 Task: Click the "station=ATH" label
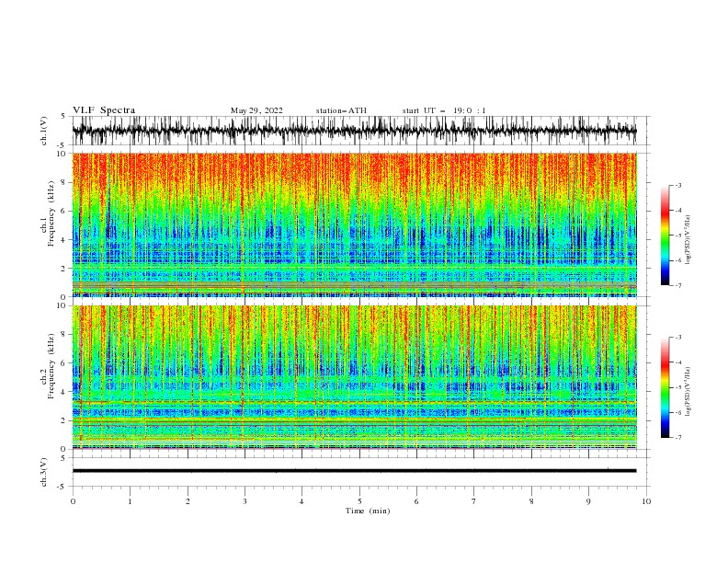pyautogui.click(x=341, y=110)
